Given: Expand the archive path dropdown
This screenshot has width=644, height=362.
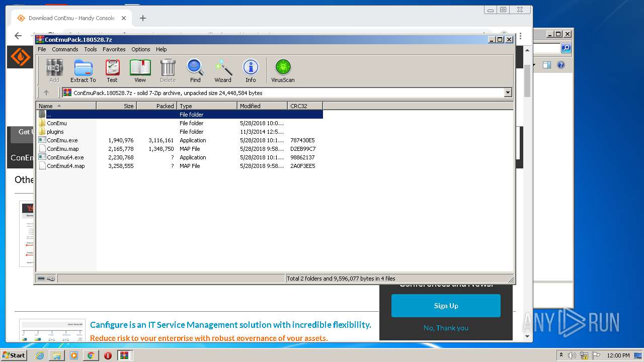Looking at the screenshot, I should [x=508, y=93].
